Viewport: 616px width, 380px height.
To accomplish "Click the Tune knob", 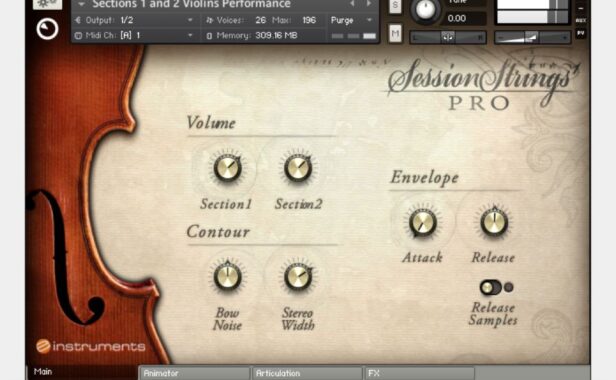I will (x=425, y=9).
